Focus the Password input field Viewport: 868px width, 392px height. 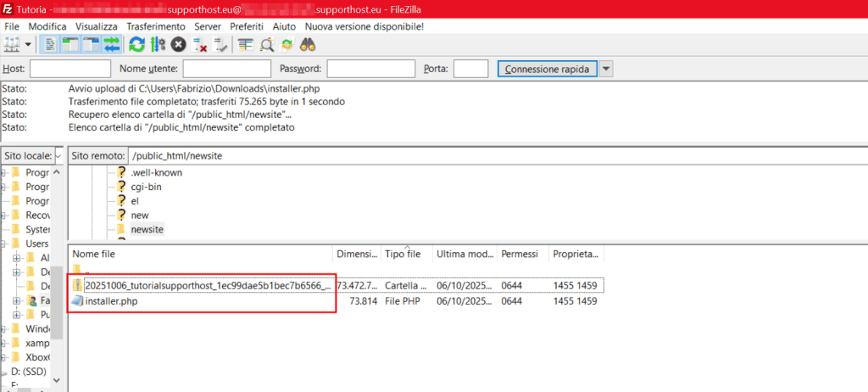pos(371,69)
